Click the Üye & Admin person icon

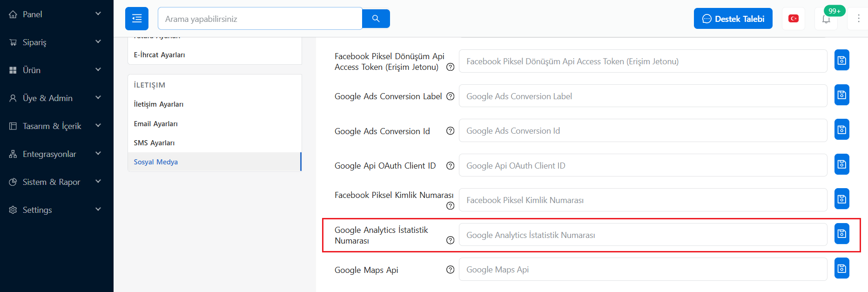click(13, 98)
